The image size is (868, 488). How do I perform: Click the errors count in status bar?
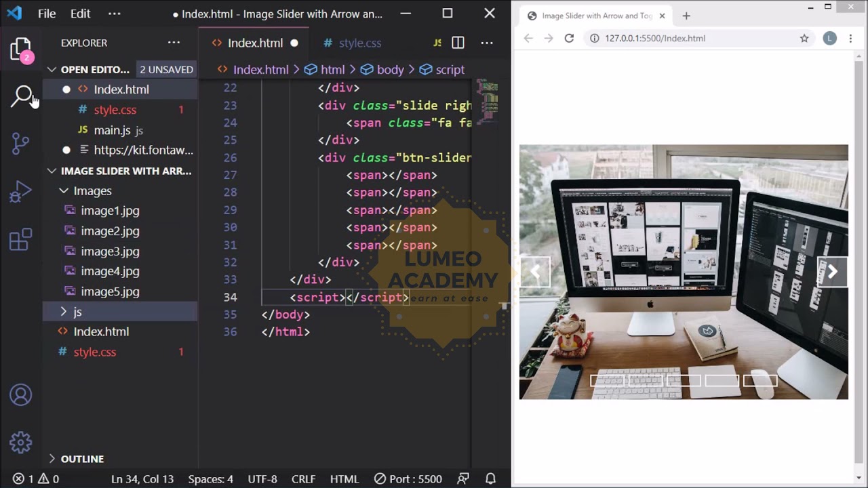(x=24, y=479)
